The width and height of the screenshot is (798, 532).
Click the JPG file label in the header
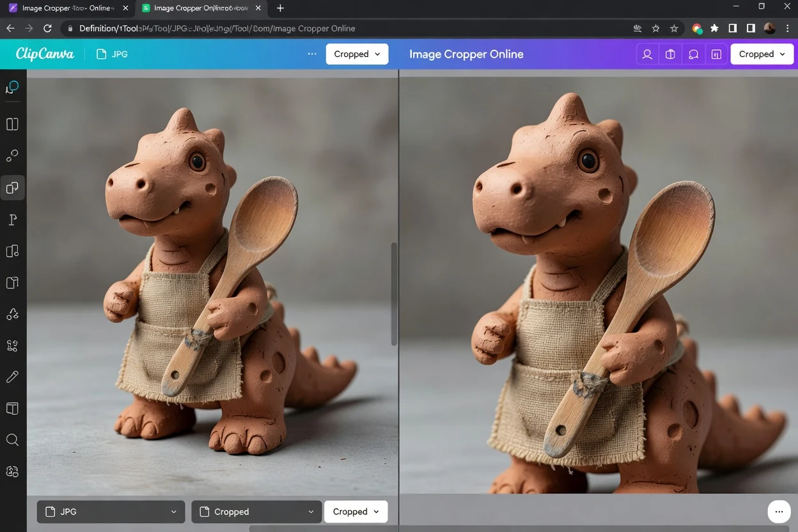tap(113, 54)
